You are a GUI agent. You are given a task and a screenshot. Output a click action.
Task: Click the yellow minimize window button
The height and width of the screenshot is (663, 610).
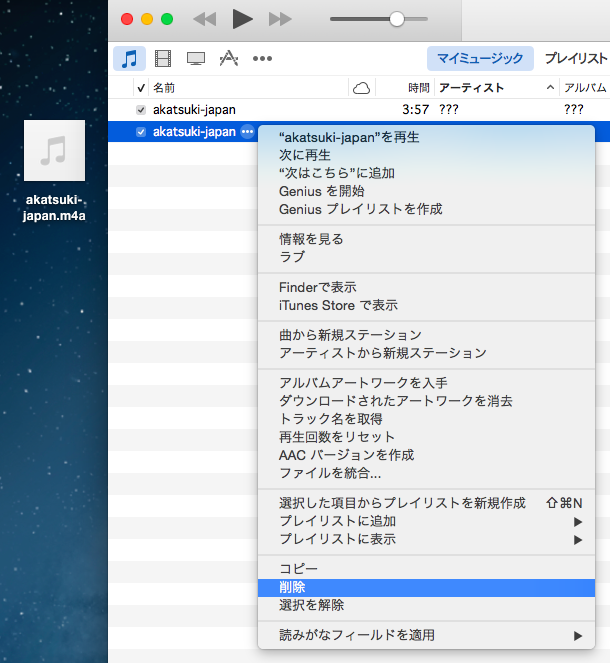(147, 19)
